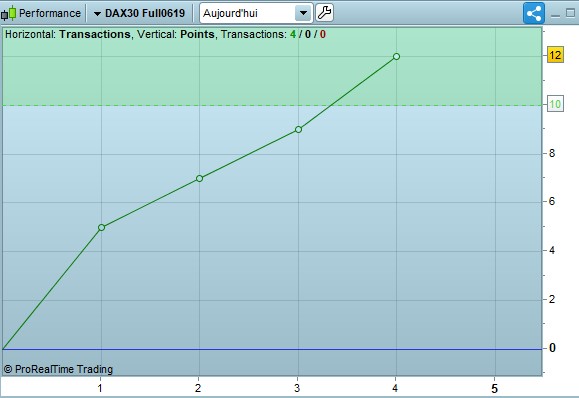Click the data point at transaction 3

click(x=298, y=129)
